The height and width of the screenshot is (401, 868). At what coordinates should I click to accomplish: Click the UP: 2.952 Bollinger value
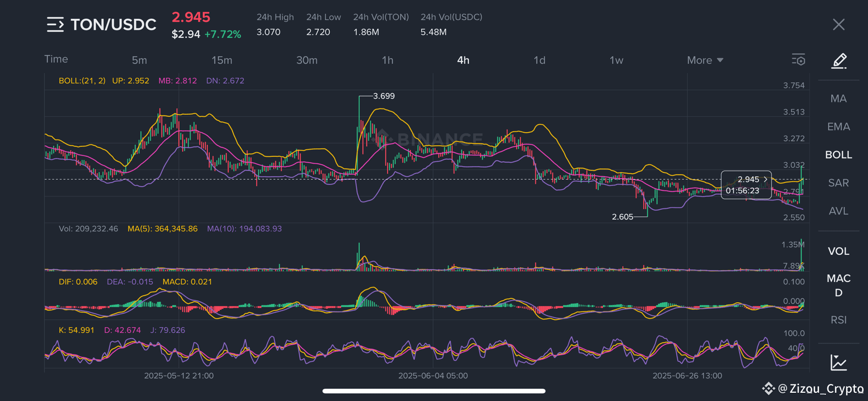(130, 81)
